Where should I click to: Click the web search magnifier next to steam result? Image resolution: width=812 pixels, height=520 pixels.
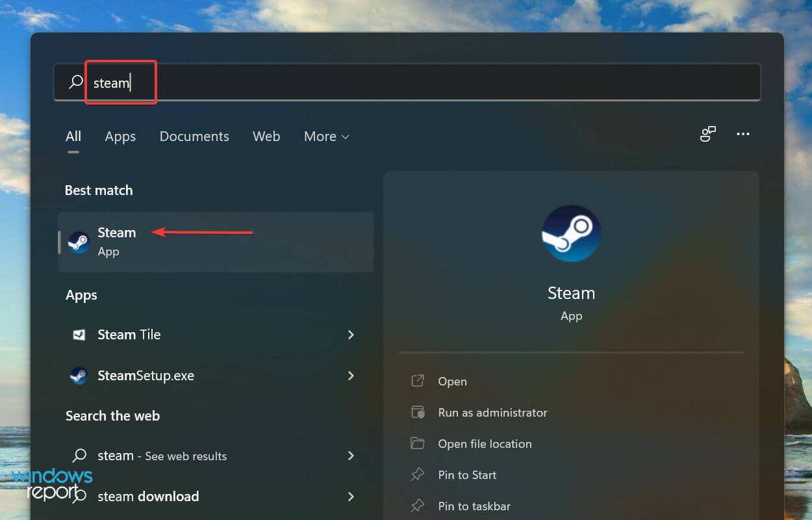click(x=79, y=456)
